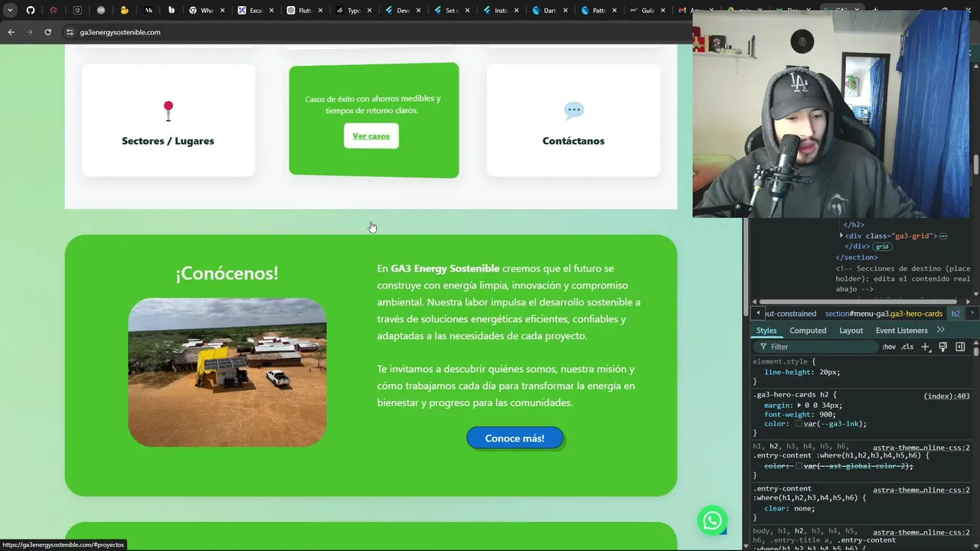This screenshot has height=551, width=980.
Task: Reload the page with the refresh icon
Action: click(x=47, y=32)
